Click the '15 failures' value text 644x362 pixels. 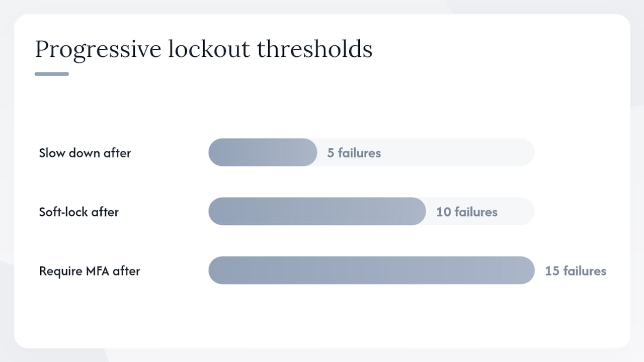point(576,271)
